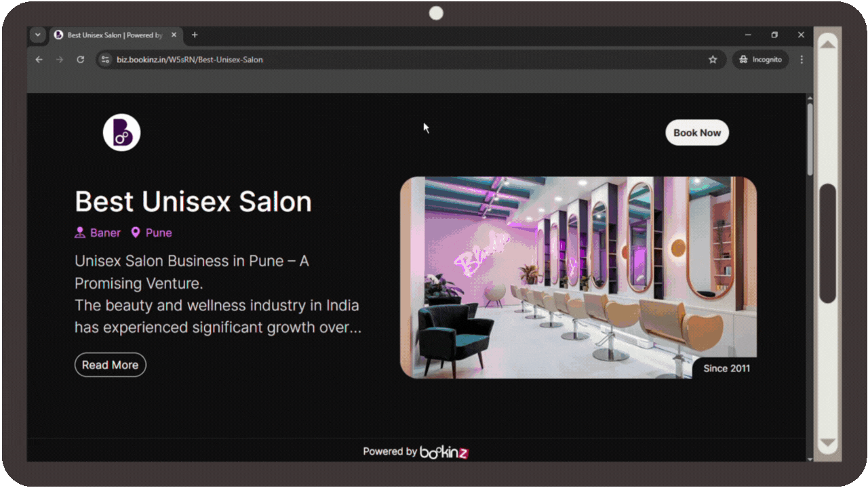This screenshot has height=488, width=868.
Task: Click the Bookinz salon logo icon
Action: coord(121,132)
